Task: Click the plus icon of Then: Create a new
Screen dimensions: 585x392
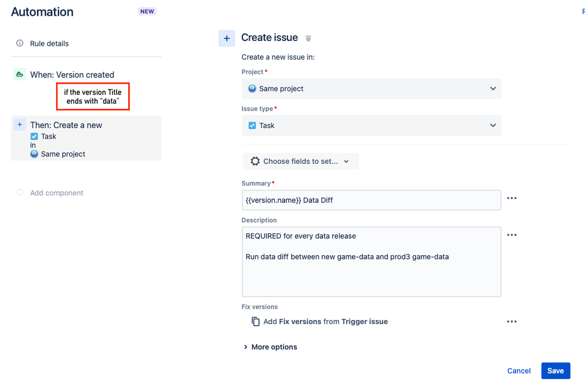Action: [x=20, y=125]
